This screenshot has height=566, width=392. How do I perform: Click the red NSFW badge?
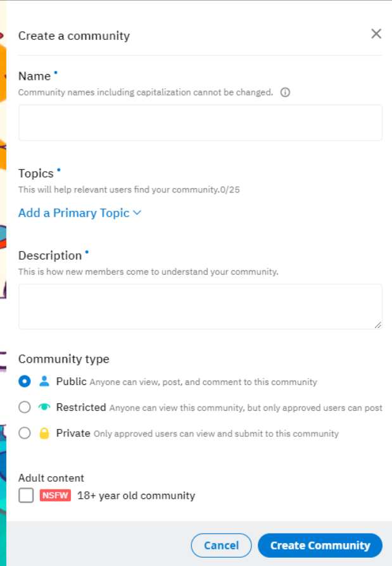55,496
